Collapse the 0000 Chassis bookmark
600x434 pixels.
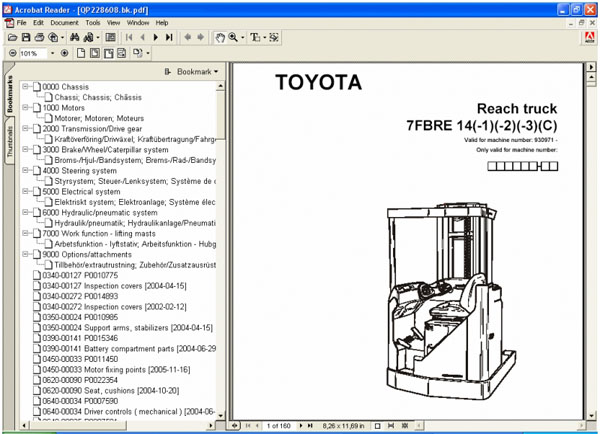pyautogui.click(x=25, y=86)
